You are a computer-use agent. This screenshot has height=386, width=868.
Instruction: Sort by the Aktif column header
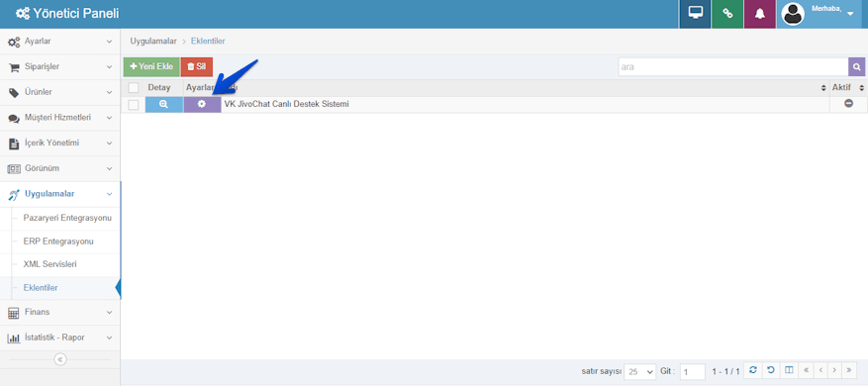click(848, 87)
